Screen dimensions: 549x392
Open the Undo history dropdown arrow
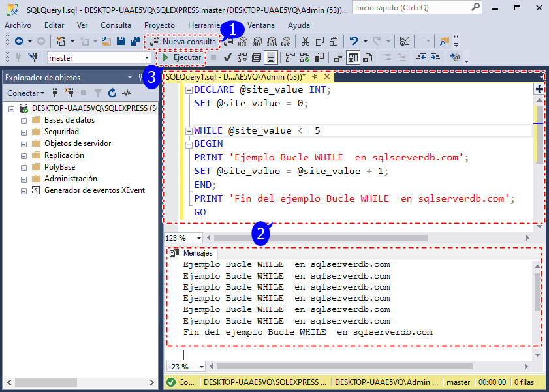365,41
